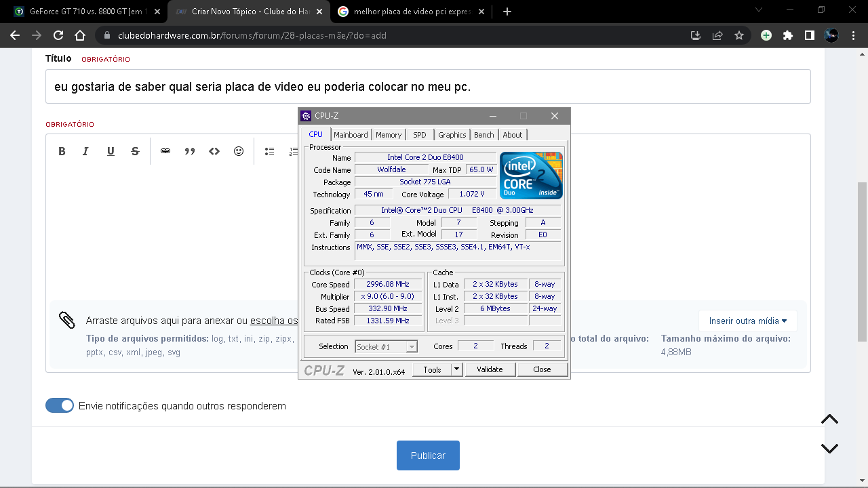868x488 pixels.
Task: Click the green extension icon in the toolbar
Action: coord(766,35)
